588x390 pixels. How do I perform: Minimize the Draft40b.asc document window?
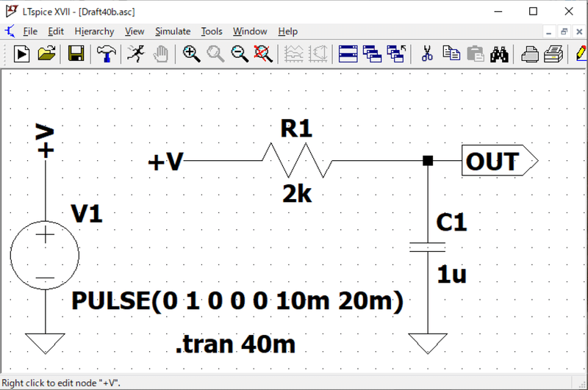coord(548,32)
